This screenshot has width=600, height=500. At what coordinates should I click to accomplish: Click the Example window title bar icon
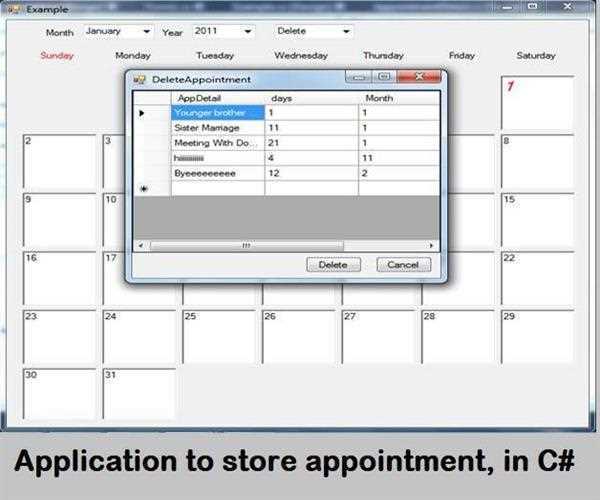coord(15,9)
